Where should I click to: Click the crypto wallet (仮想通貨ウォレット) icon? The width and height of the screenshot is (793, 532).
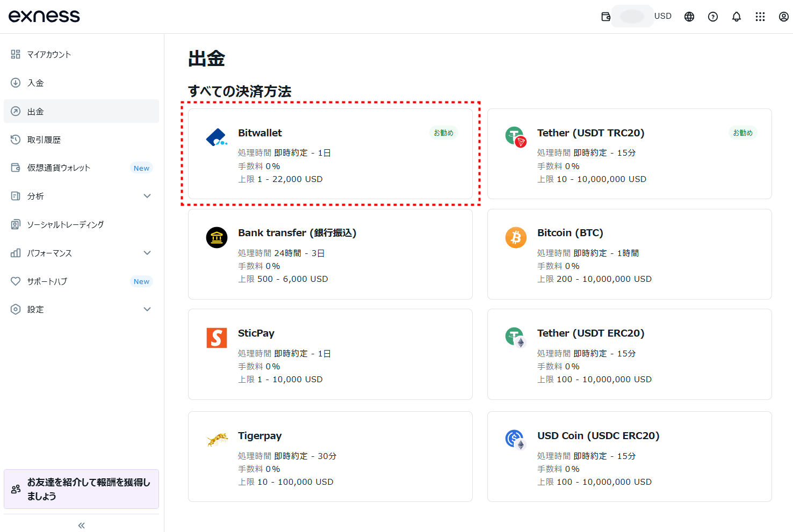pyautogui.click(x=16, y=167)
